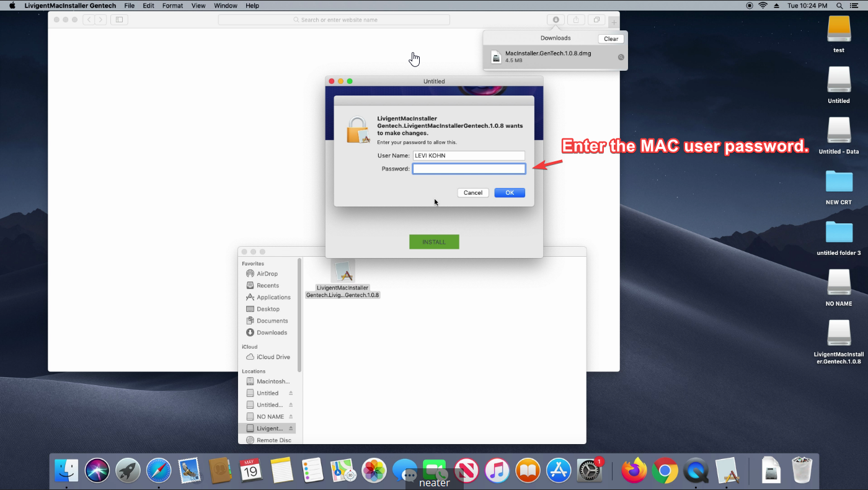Toggle Safari's sidebar button

[119, 20]
